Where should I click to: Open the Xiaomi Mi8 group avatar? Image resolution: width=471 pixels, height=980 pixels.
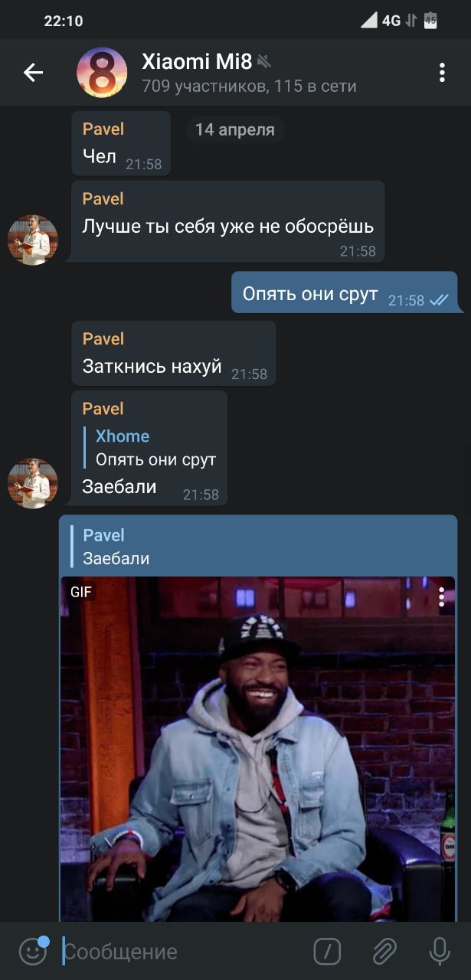coord(102,73)
